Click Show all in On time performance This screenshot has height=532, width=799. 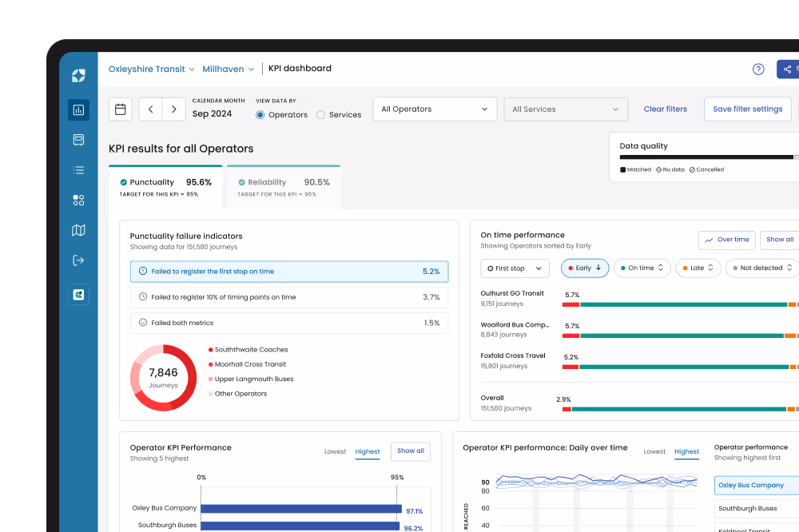780,240
